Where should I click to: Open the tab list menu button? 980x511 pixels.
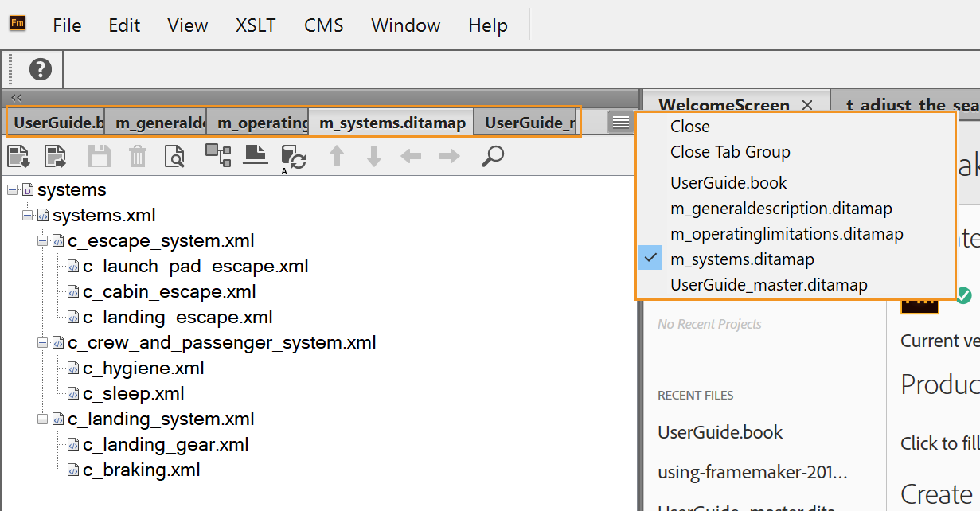(621, 123)
